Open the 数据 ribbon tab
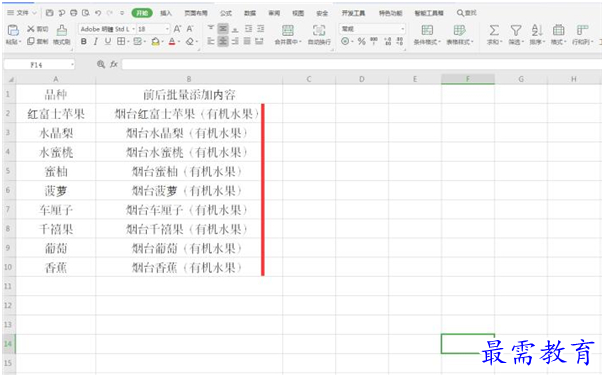Image resolution: width=603 pixels, height=384 pixels. coord(250,13)
